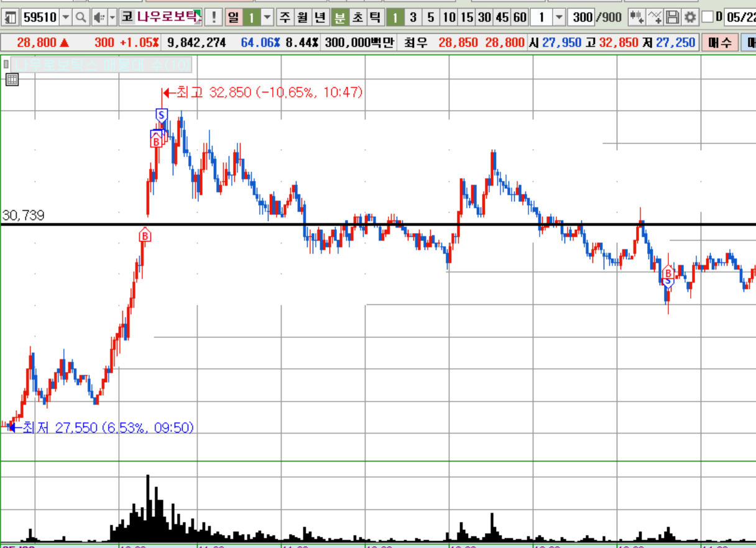Click the add candlestick chart icon
This screenshot has width=756, height=548.
[636, 17]
